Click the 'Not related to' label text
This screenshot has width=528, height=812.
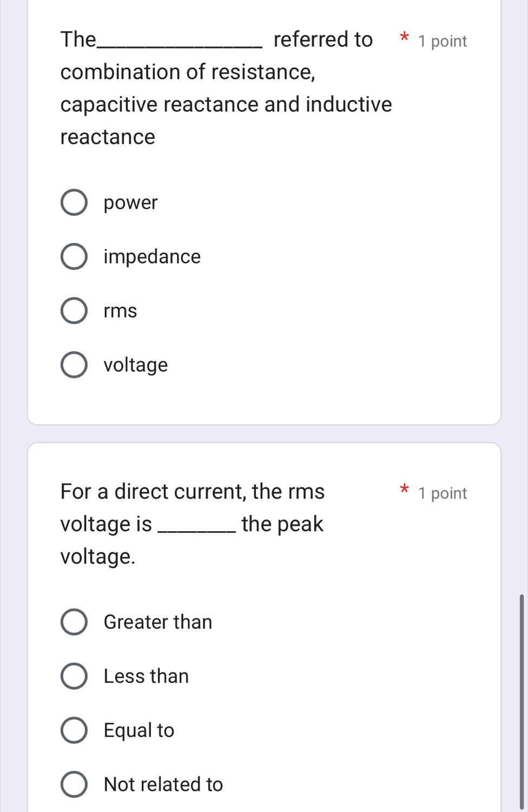tap(163, 784)
